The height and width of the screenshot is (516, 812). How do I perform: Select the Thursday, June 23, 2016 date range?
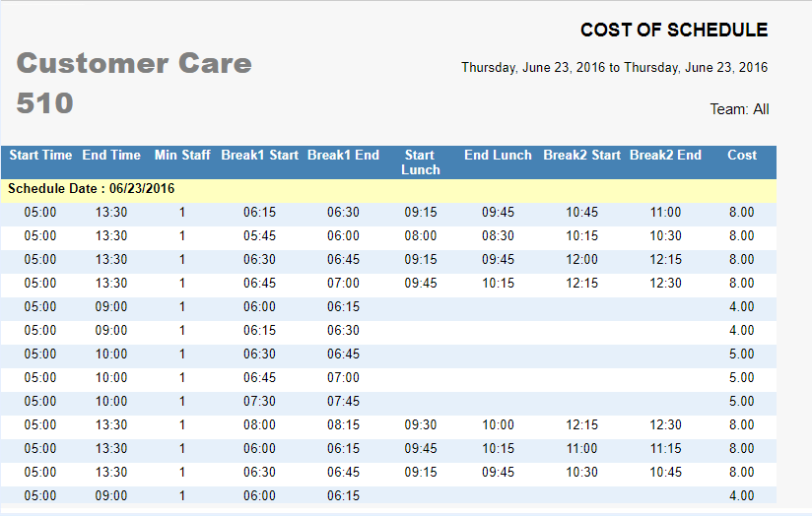(x=614, y=68)
